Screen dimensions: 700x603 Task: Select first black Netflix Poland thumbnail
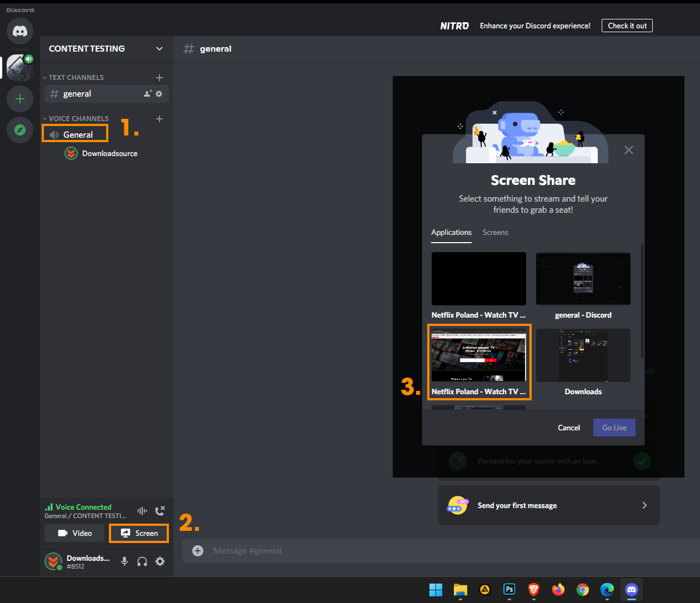point(478,279)
